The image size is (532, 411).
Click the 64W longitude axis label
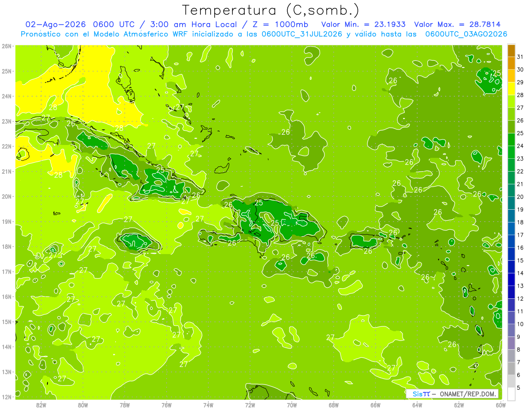(x=417, y=405)
